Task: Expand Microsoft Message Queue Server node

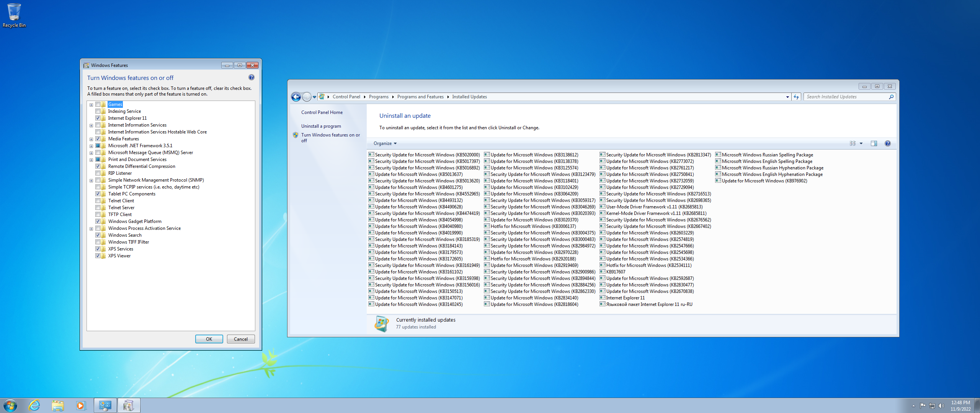Action: click(91, 153)
